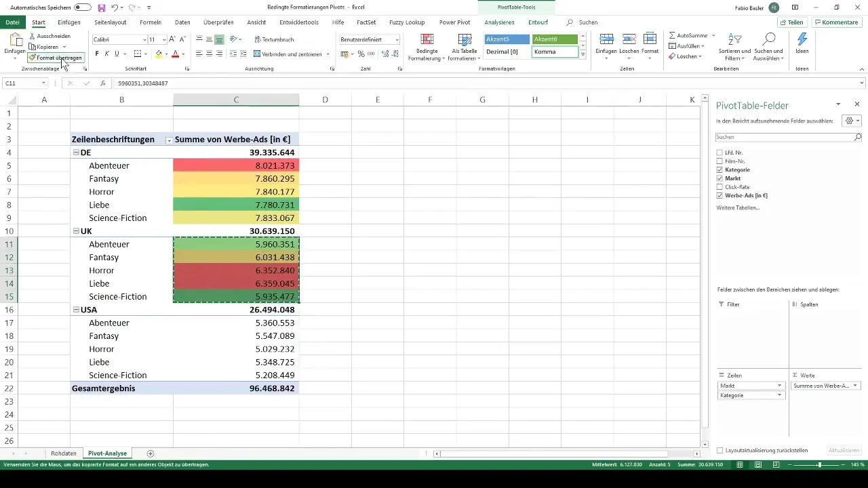This screenshot has width=868, height=488.
Task: Click the Weitere Tabellen... link
Action: (x=738, y=207)
